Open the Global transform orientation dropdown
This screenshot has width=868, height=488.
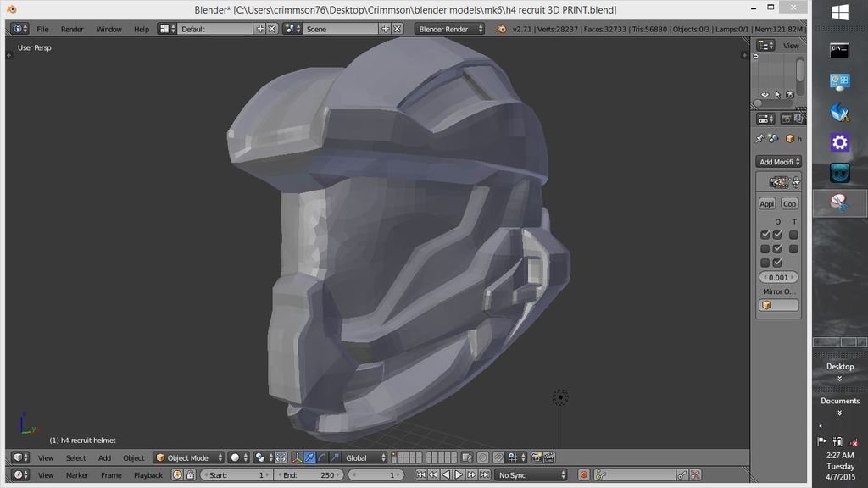(364, 457)
